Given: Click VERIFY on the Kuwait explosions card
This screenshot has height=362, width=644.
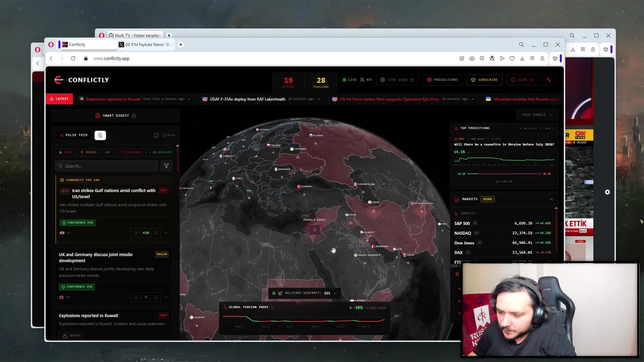Looking at the screenshot, I should [72, 335].
